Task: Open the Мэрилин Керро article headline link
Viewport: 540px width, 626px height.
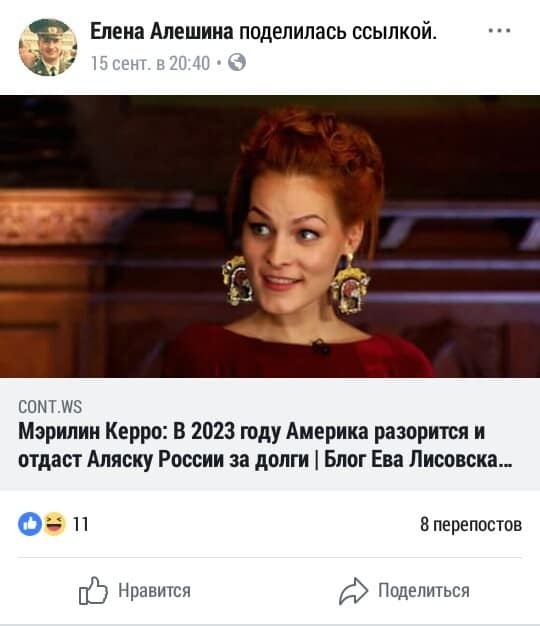Action: 265,446
